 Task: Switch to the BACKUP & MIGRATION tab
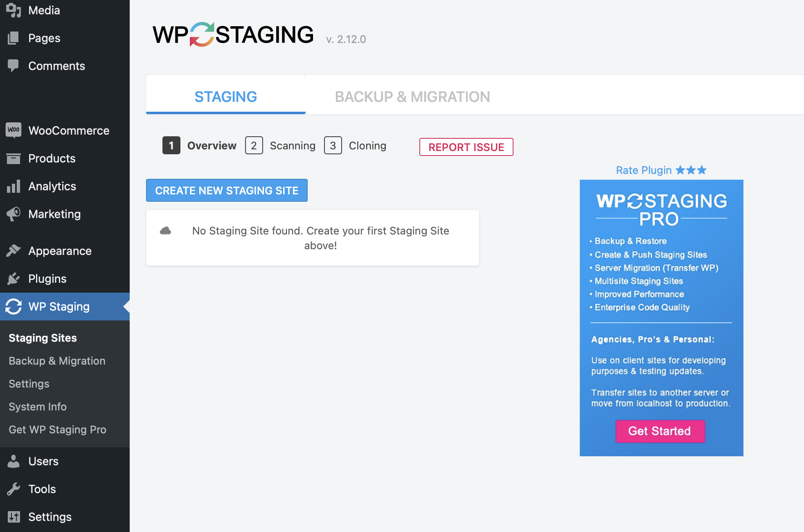click(412, 96)
